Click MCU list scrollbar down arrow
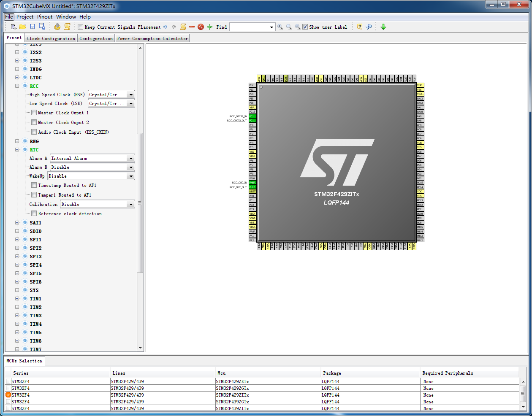This screenshot has height=416, width=532. (523, 407)
